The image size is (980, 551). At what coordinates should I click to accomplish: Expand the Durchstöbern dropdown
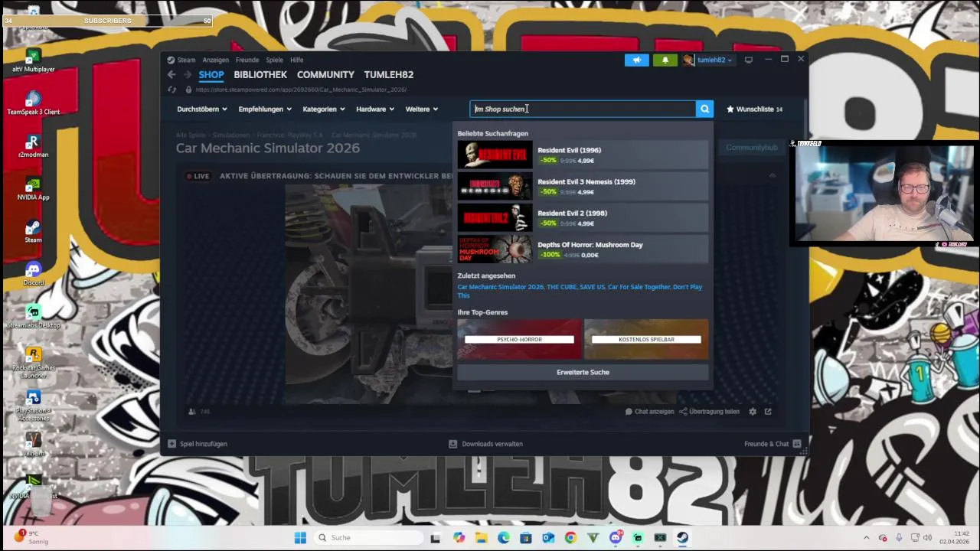pyautogui.click(x=202, y=109)
